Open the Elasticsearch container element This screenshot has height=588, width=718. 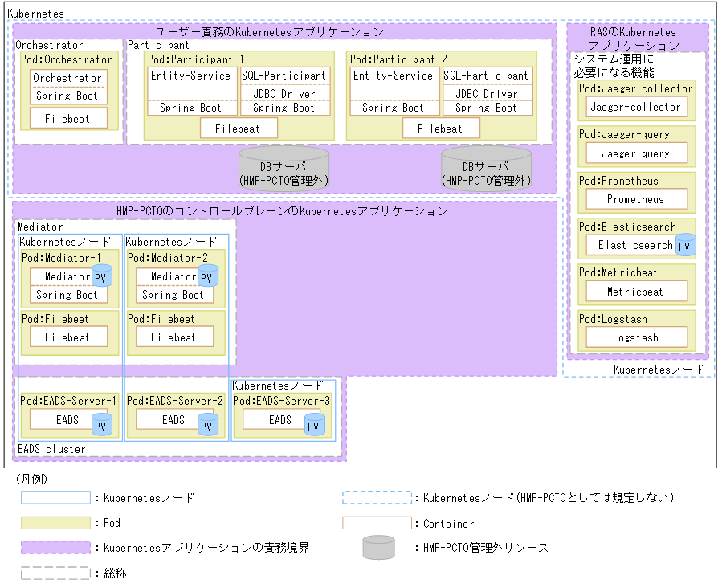[x=630, y=245]
